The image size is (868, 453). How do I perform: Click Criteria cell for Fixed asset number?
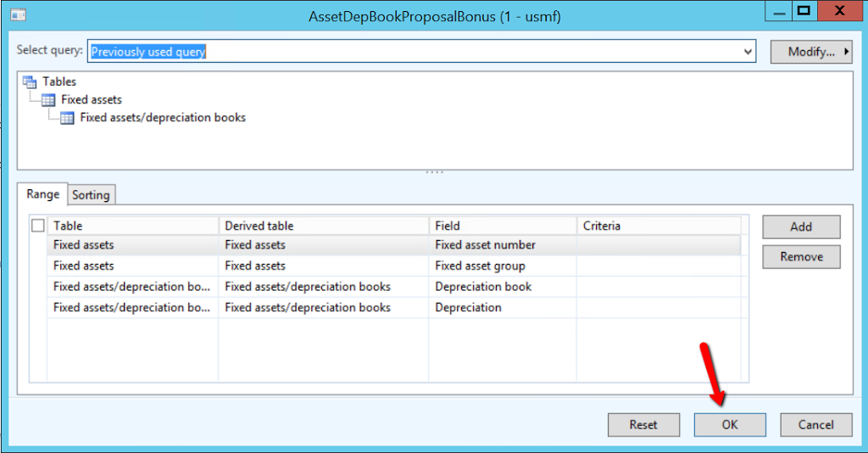658,245
